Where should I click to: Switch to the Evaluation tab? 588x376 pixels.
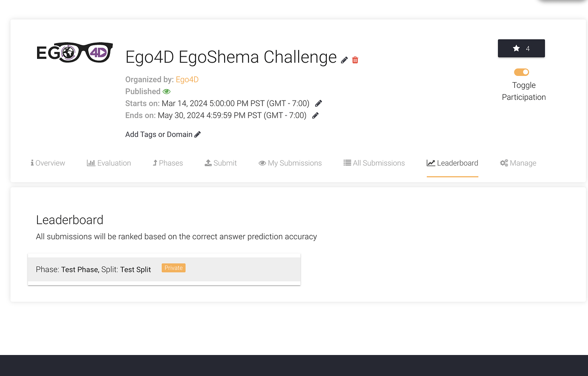click(109, 162)
